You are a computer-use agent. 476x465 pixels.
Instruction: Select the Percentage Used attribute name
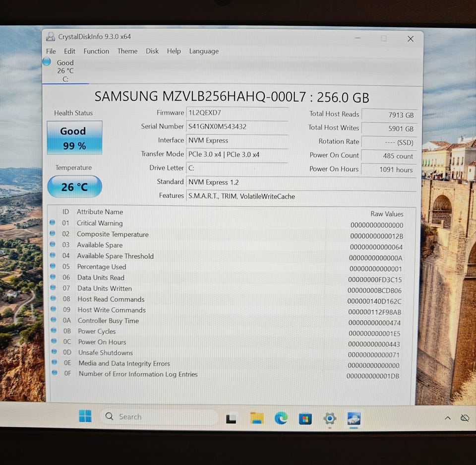[x=102, y=267]
